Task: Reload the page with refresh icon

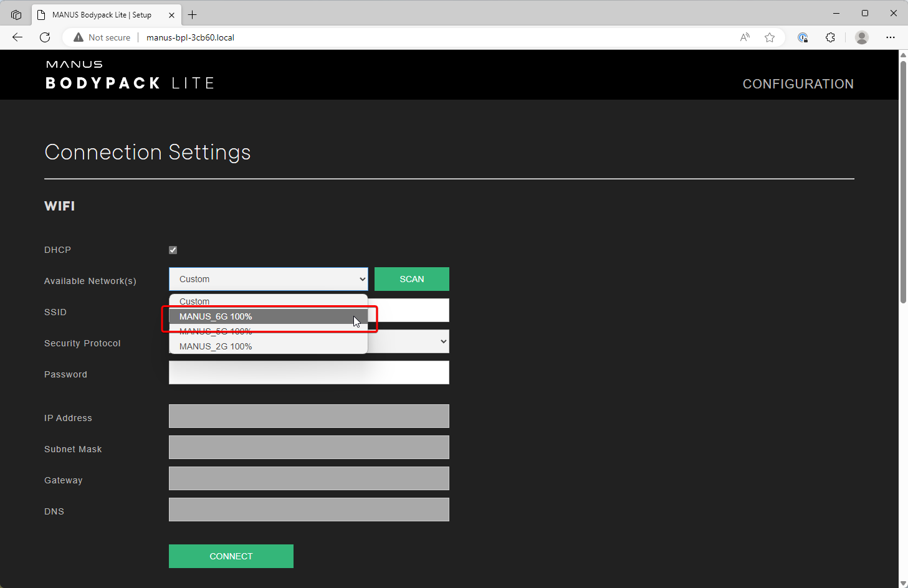Action: coord(45,37)
